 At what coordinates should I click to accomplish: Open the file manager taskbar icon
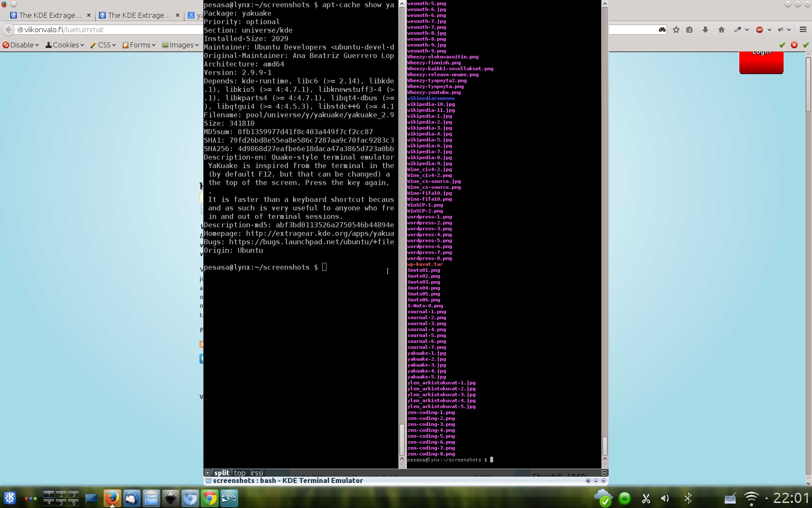coord(151,498)
